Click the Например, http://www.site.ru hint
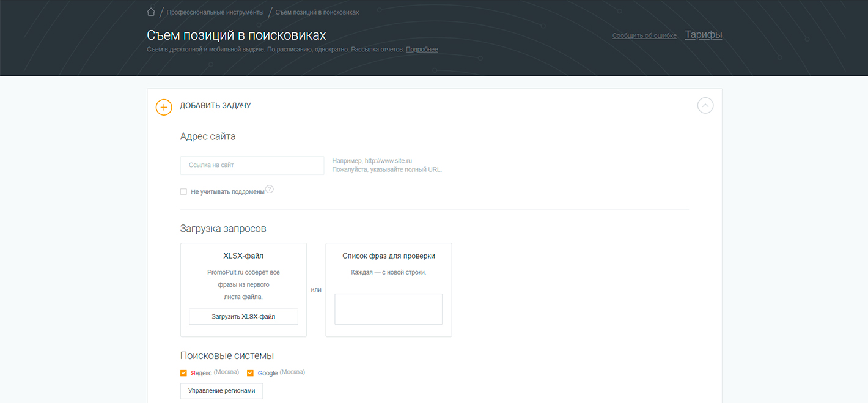The height and width of the screenshot is (403, 868). pos(372,161)
